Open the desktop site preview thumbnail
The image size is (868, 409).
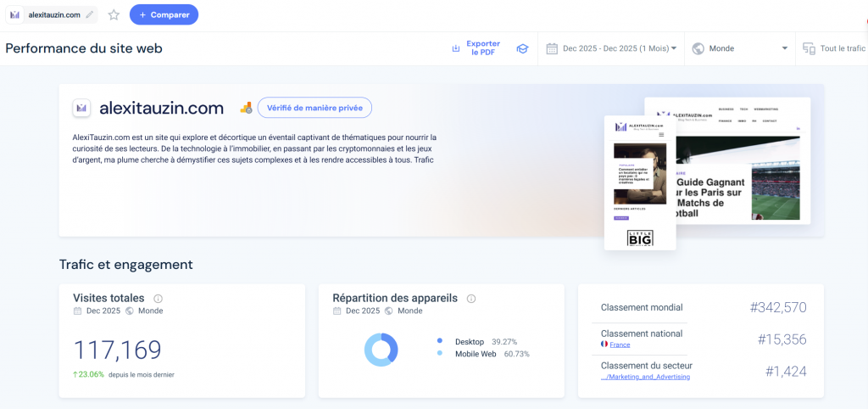tap(743, 160)
